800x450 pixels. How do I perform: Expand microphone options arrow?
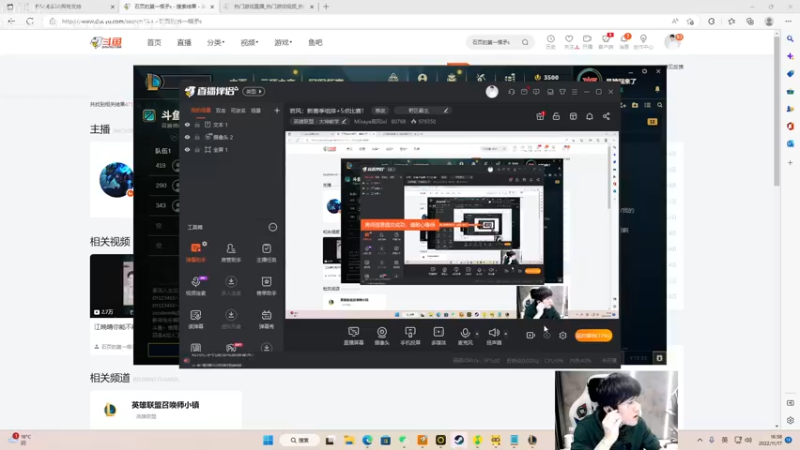coord(477,334)
